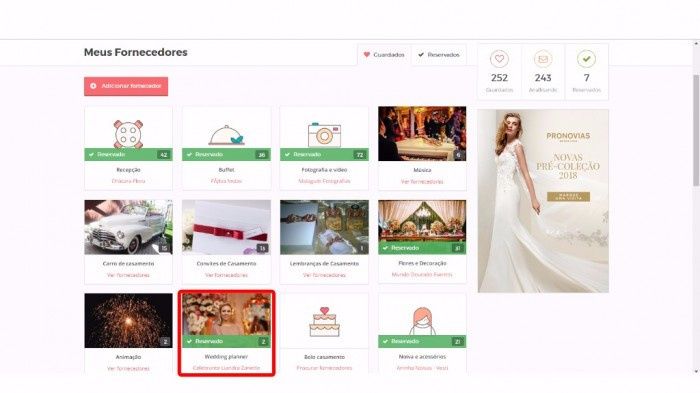Image resolution: width=700 pixels, height=393 pixels.
Task: Click the 15 count badge on car photo
Action: tap(164, 248)
